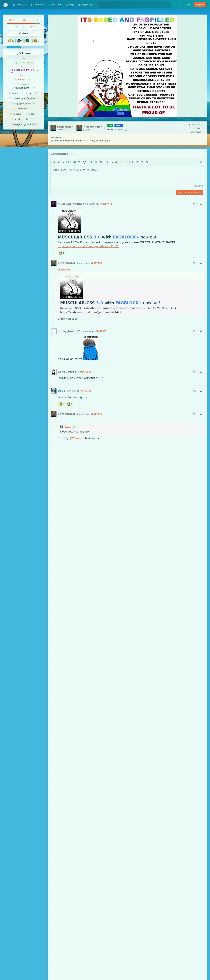Open the muscular_engineer profile link

72,204
